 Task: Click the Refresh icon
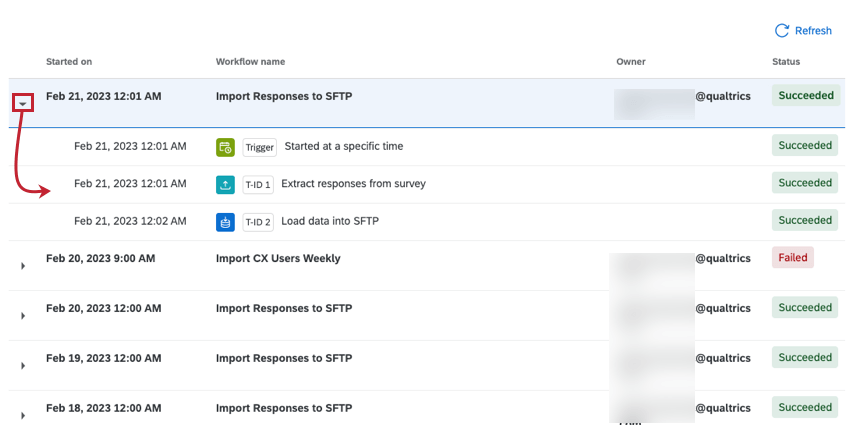pos(782,31)
